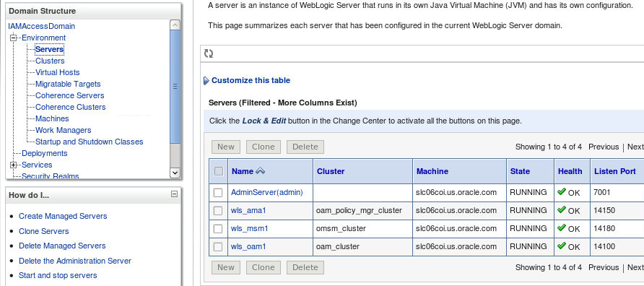Open Virtual Hosts in the domain tree
This screenshot has height=286, width=644.
[x=58, y=72]
